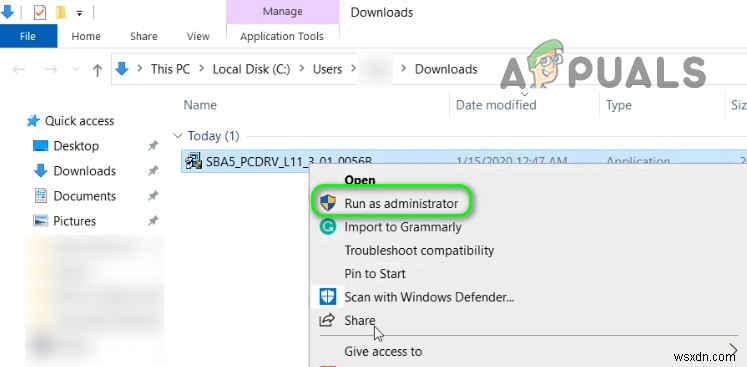Image resolution: width=747 pixels, height=367 pixels.
Task: Switch to the View ribbon tab
Action: tap(198, 36)
